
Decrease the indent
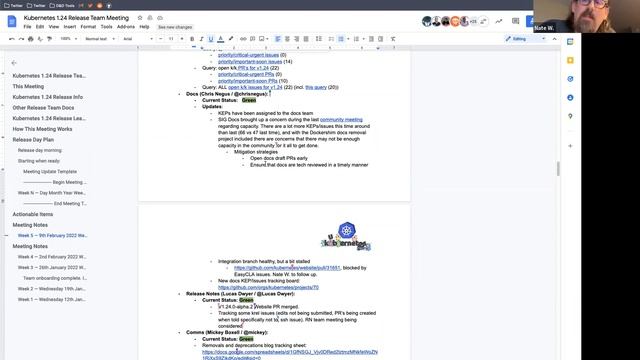click(371, 39)
